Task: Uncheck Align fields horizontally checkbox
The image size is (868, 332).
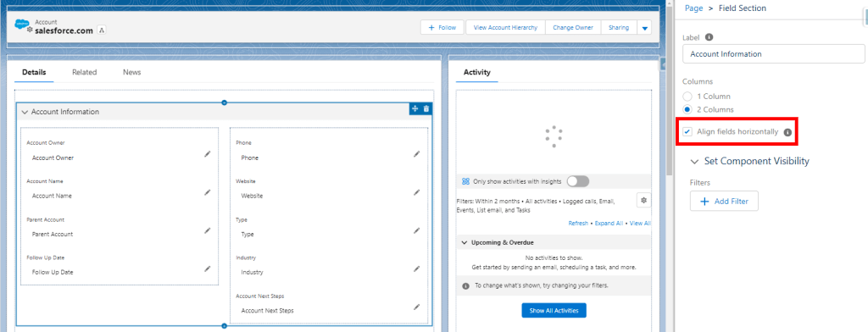Action: coord(687,131)
